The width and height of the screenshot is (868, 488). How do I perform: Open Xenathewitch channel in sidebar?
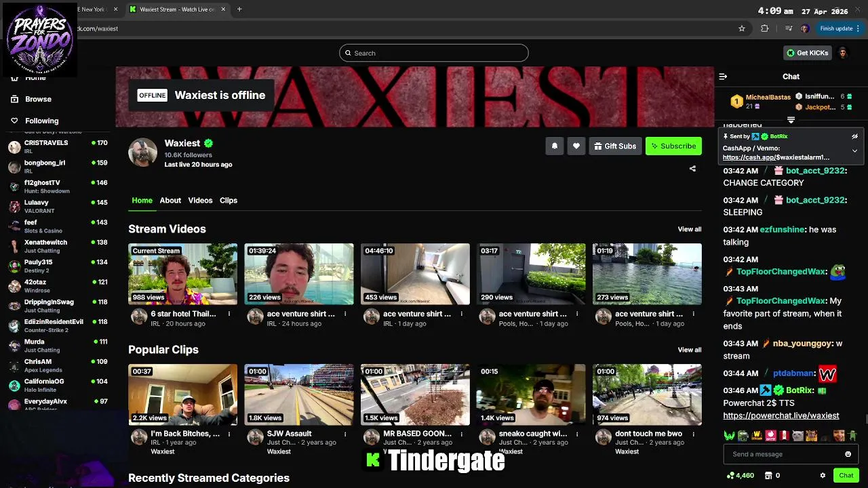(58, 246)
